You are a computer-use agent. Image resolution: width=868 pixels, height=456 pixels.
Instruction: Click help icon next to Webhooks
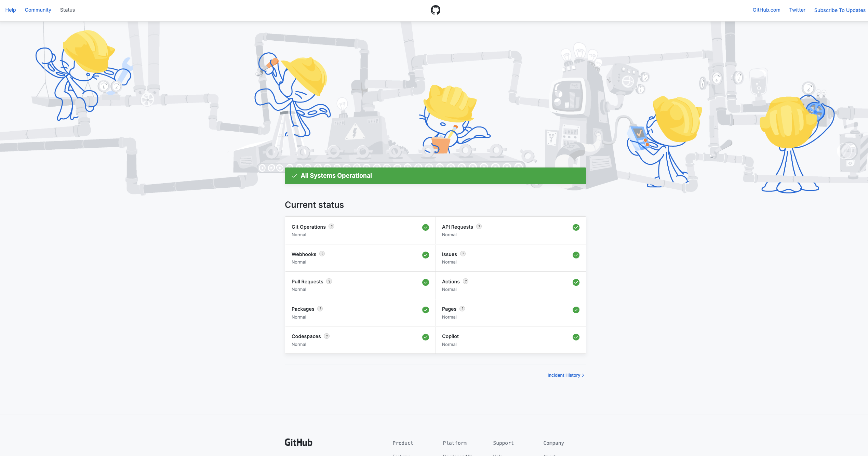322,254
